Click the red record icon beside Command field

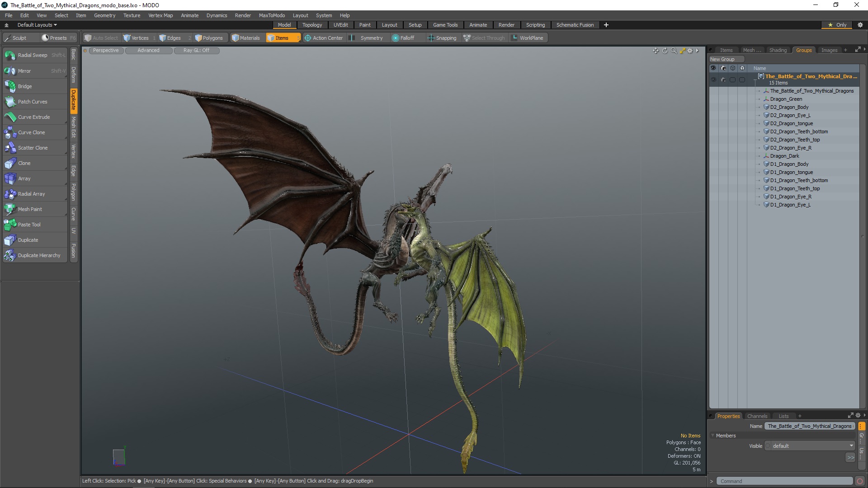pos(860,481)
